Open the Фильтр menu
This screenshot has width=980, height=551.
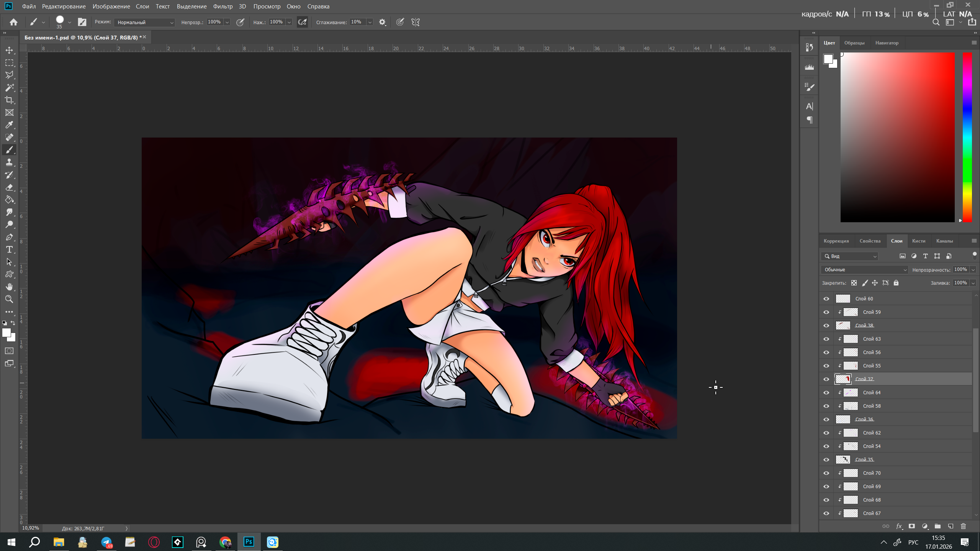223,6
